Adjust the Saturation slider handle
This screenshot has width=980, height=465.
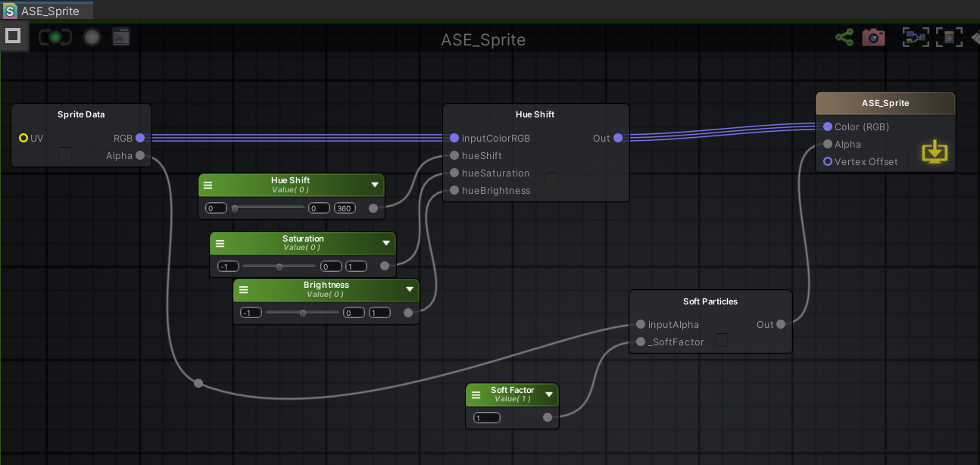(x=279, y=267)
